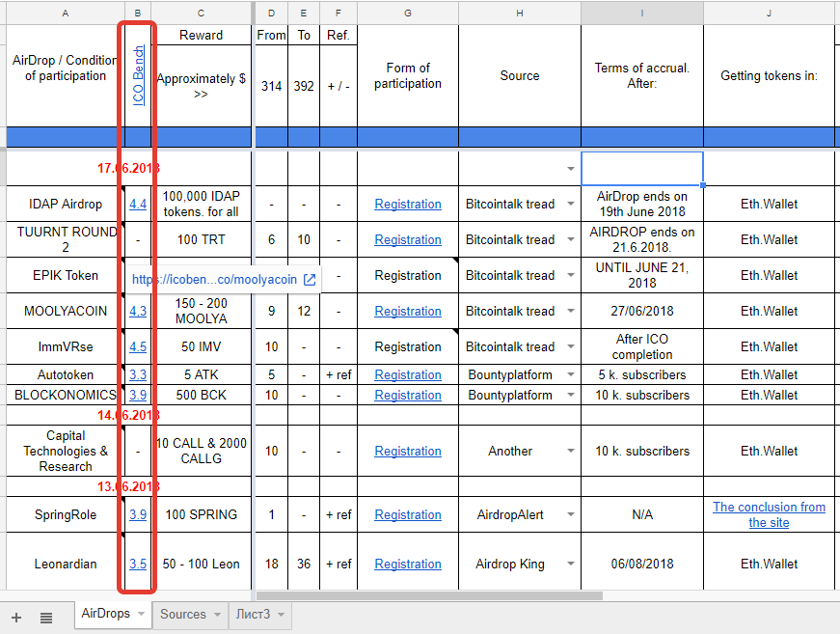
Task: Select the '314' From value cell
Action: click(x=271, y=86)
